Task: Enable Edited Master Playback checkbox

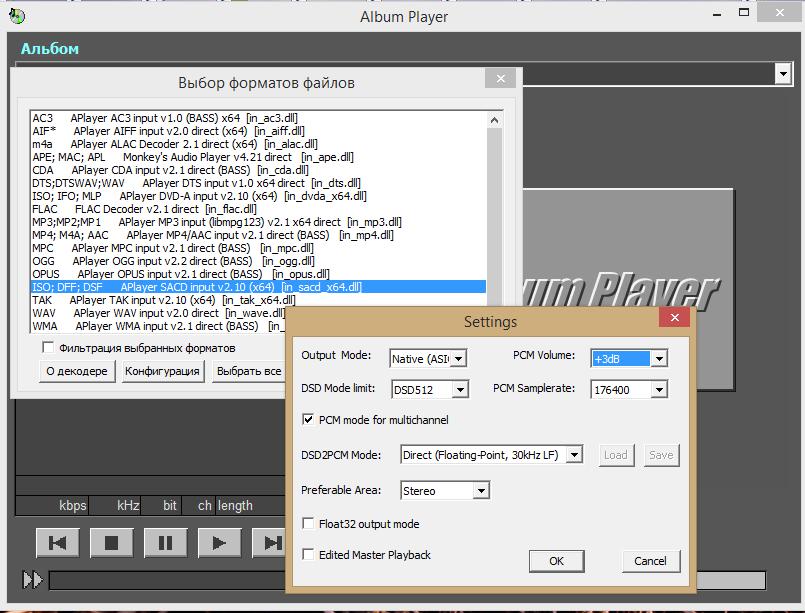Action: [x=309, y=555]
